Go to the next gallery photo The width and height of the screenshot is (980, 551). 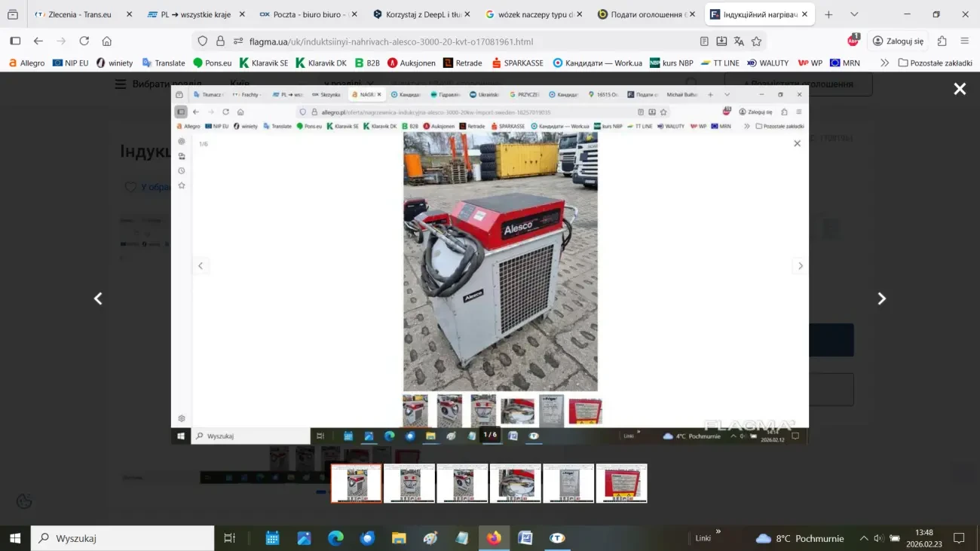881,298
